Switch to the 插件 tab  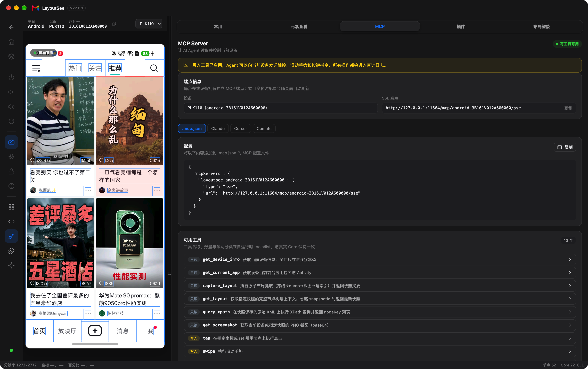[x=461, y=27]
